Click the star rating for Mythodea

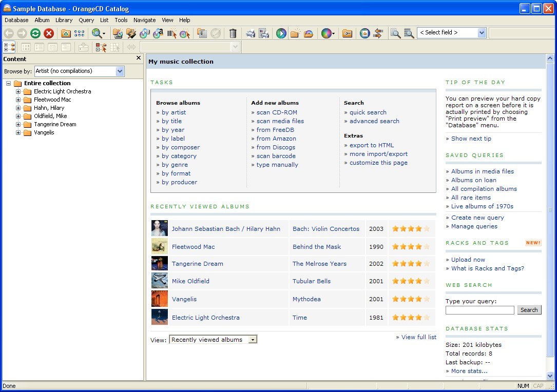click(411, 299)
